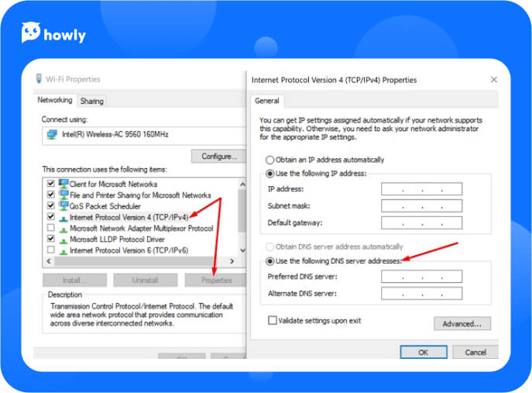Click the Preferred DNS server field
This screenshot has height=393, width=532.
click(421, 277)
